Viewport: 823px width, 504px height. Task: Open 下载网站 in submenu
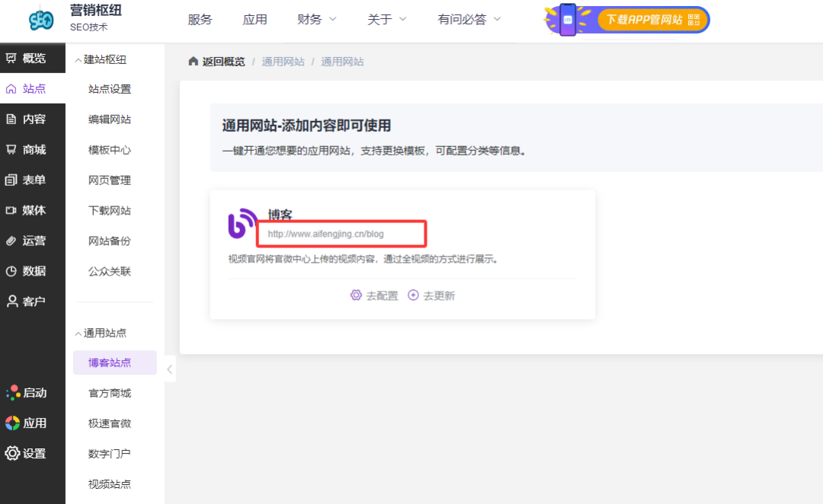(110, 211)
